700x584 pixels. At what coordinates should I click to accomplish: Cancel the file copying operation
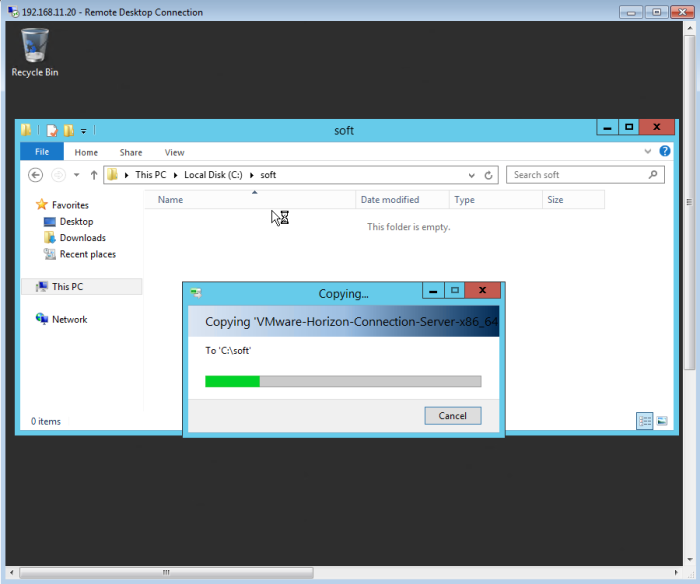click(x=452, y=415)
